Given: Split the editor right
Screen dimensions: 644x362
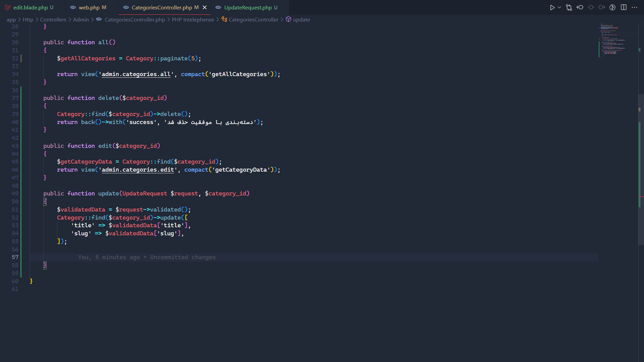Looking at the screenshot, I should click(624, 7).
